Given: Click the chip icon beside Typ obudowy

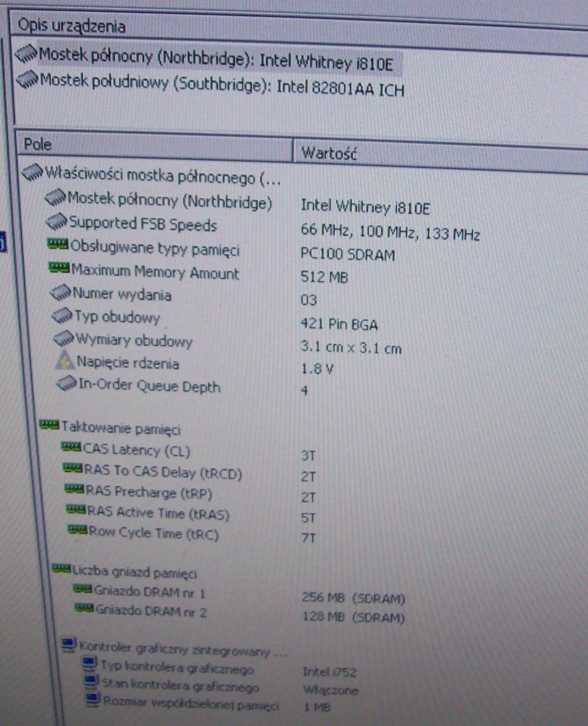Looking at the screenshot, I should (62, 315).
